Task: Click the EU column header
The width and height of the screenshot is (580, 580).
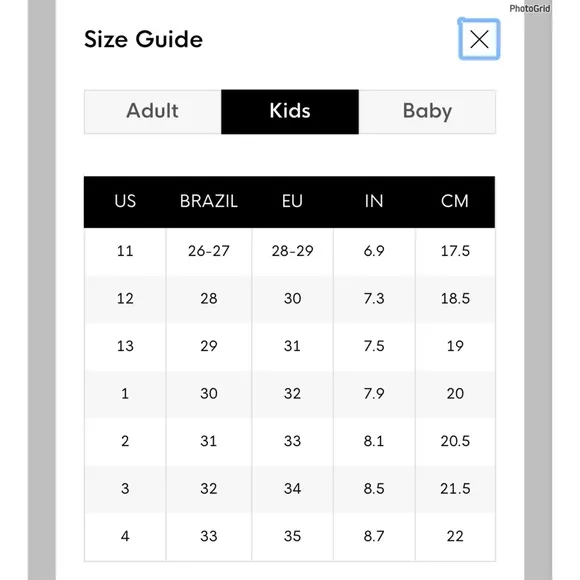Action: tap(292, 202)
